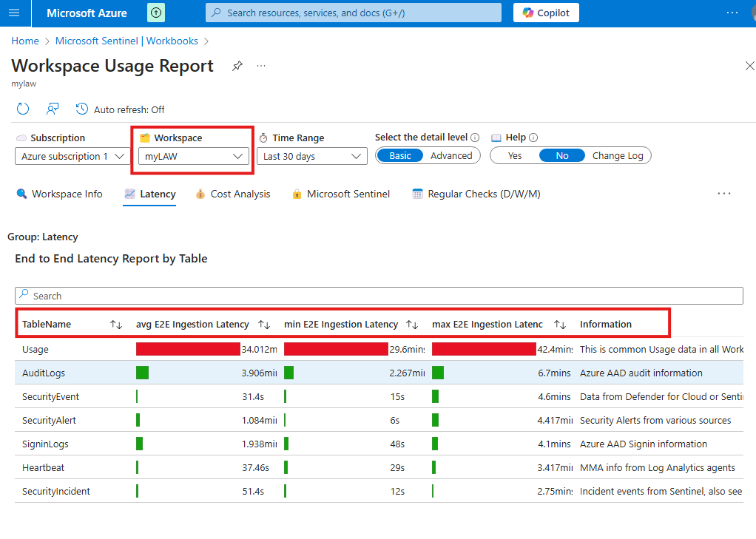Show more tabs via the ellipsis
Screen dimensions: 756x539
click(x=723, y=194)
